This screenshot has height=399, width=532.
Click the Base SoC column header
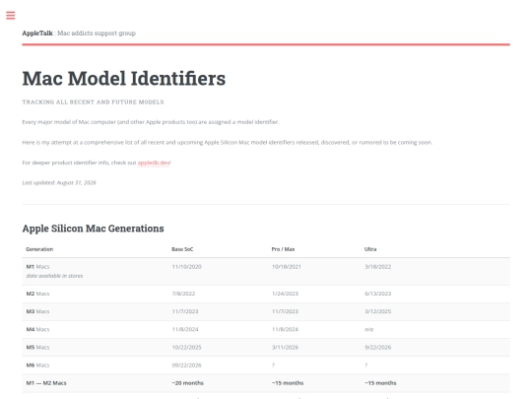pos(182,249)
